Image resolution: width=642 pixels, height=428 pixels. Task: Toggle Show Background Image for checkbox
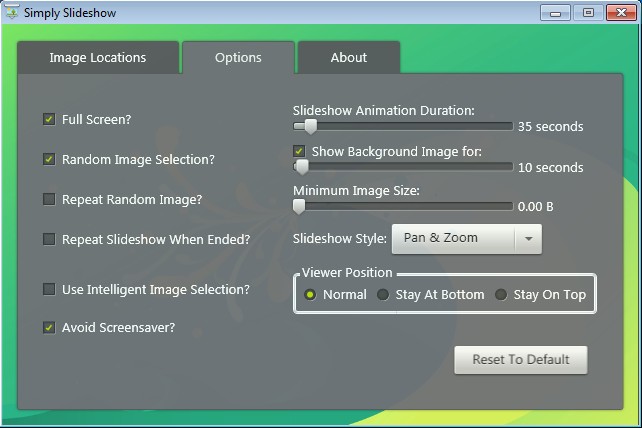299,151
